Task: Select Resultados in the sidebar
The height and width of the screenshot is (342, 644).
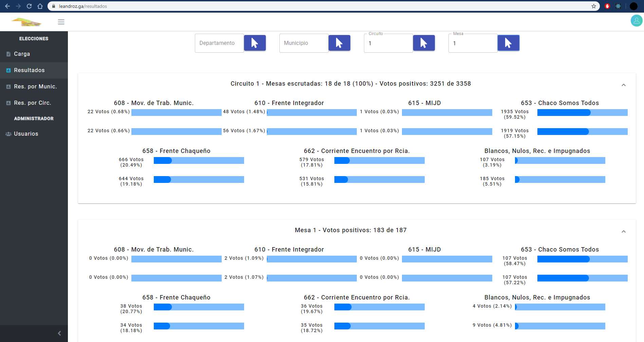Action: pos(34,70)
